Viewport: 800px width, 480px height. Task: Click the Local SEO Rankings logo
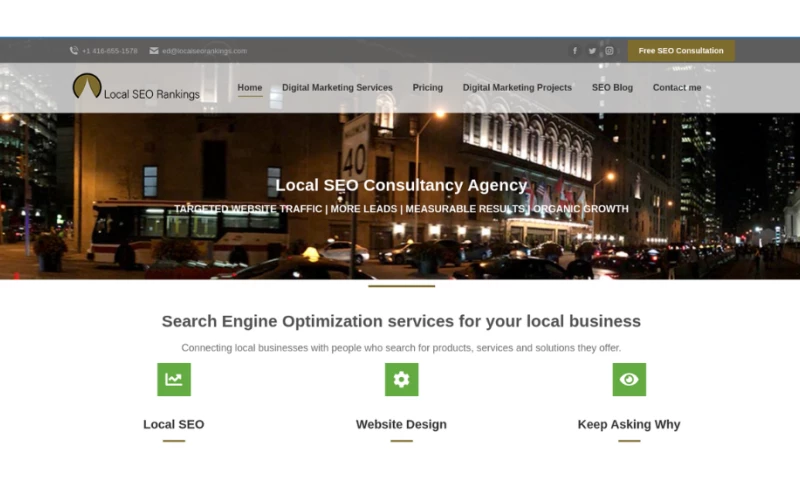(x=136, y=88)
